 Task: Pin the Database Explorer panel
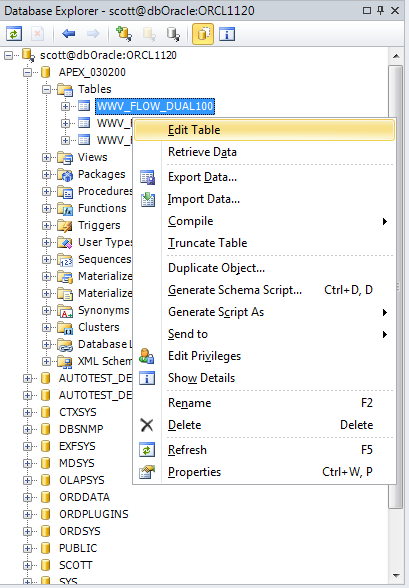(x=381, y=10)
